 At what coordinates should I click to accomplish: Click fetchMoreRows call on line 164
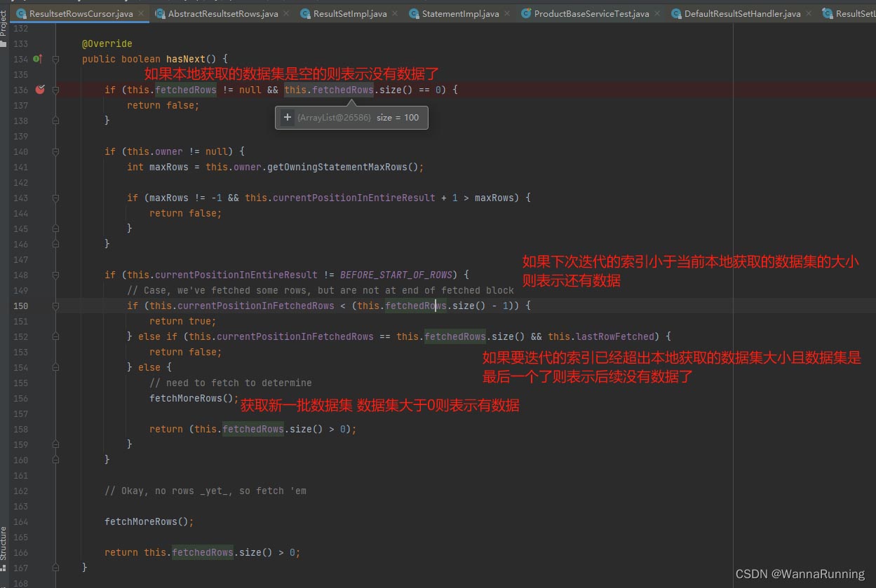[140, 521]
